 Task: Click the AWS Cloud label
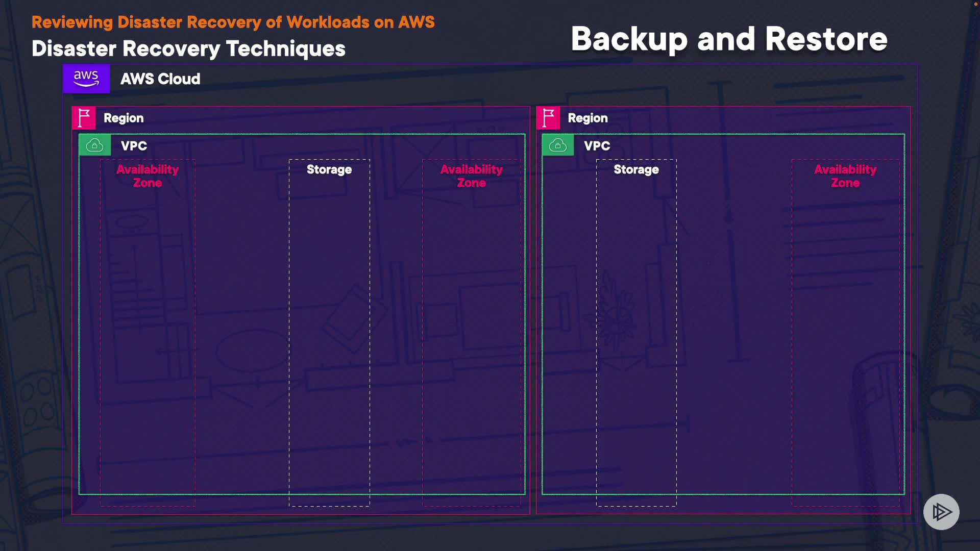160,79
